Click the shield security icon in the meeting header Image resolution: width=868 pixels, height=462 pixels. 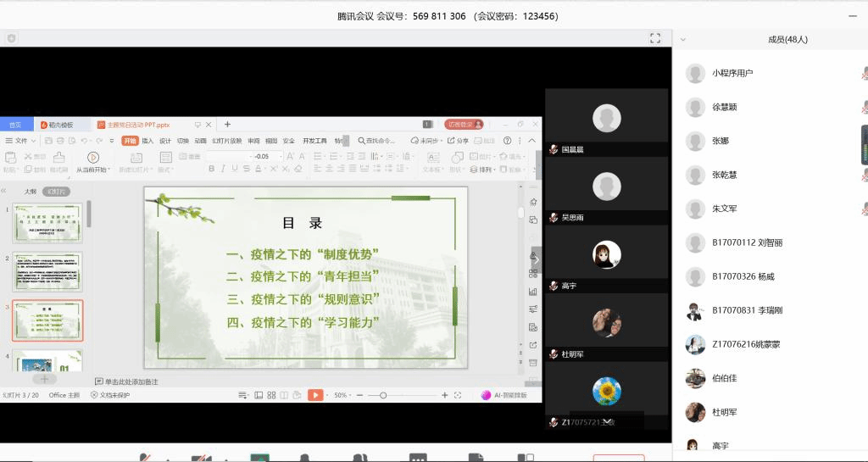(x=12, y=38)
